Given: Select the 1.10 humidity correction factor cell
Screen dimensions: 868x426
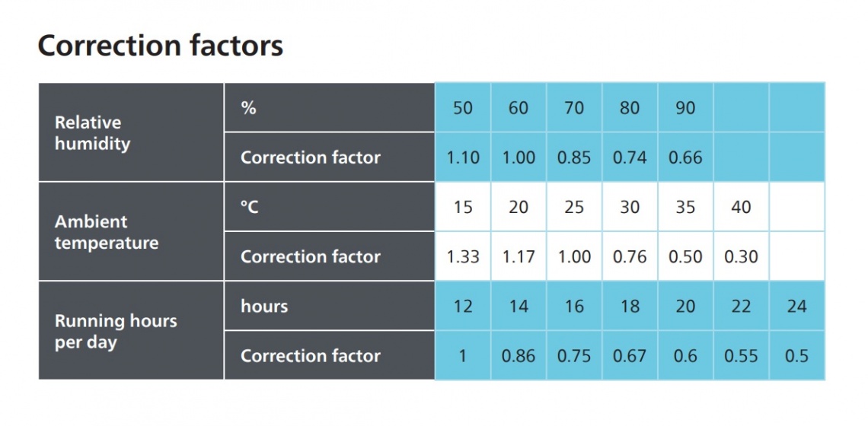Looking at the screenshot, I should pyautogui.click(x=463, y=157).
